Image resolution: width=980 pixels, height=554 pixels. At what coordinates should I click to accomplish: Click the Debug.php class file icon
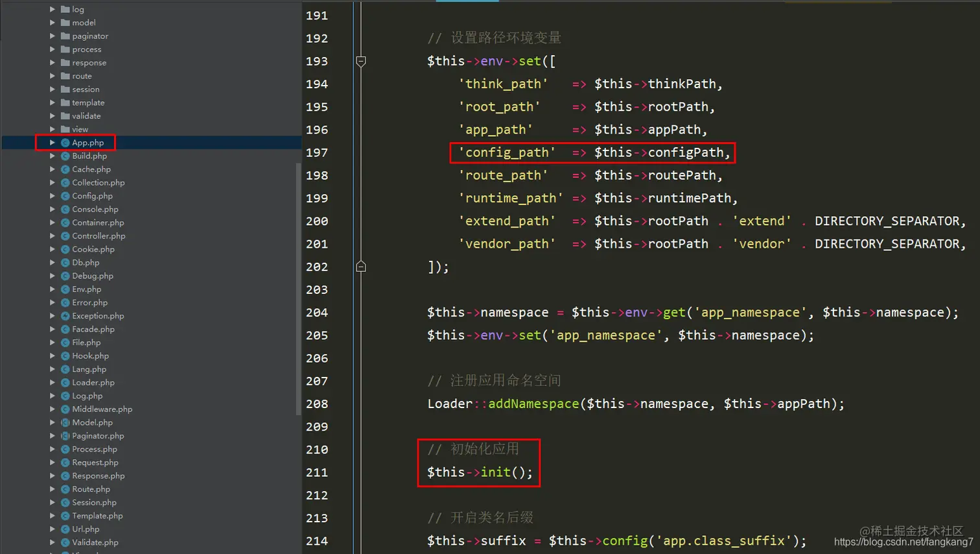[65, 276]
